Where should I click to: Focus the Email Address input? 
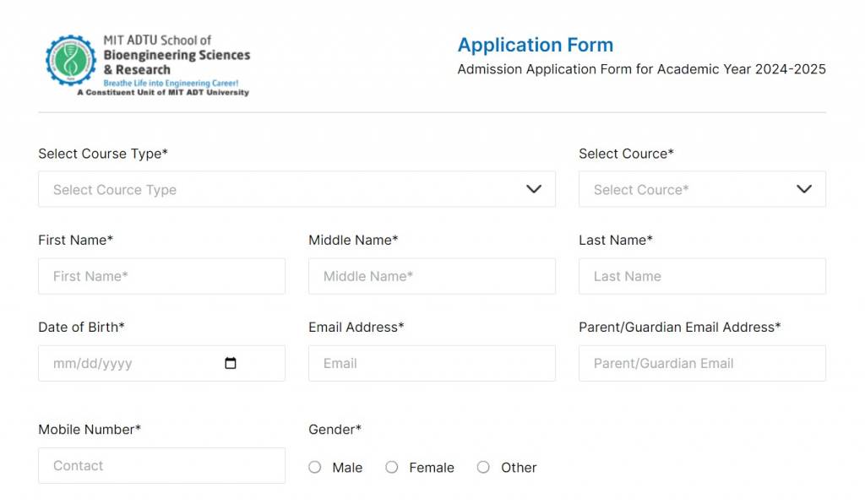tap(432, 363)
